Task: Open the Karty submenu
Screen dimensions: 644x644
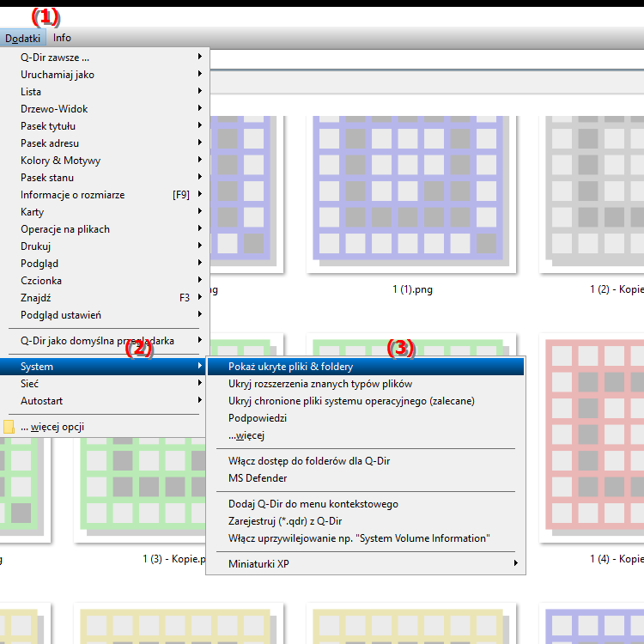Action: (105, 212)
